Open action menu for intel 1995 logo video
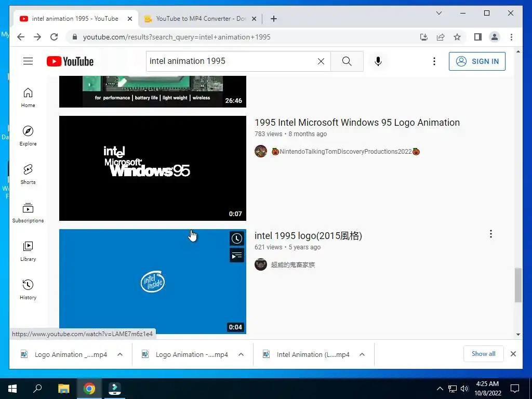 coord(490,234)
